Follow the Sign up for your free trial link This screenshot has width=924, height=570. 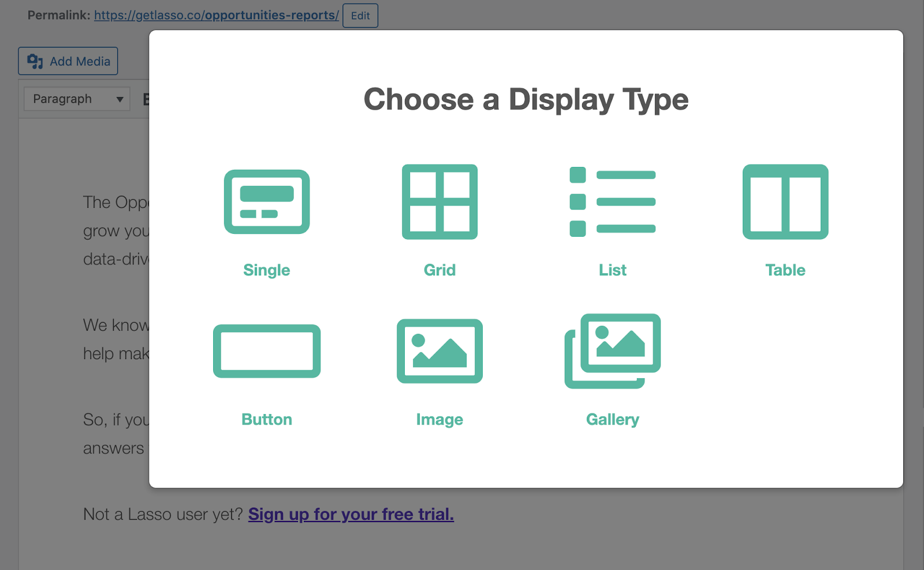pyautogui.click(x=351, y=514)
